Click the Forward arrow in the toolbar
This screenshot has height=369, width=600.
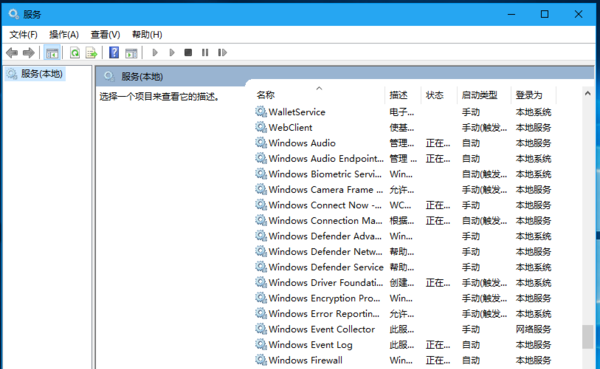pos(29,52)
